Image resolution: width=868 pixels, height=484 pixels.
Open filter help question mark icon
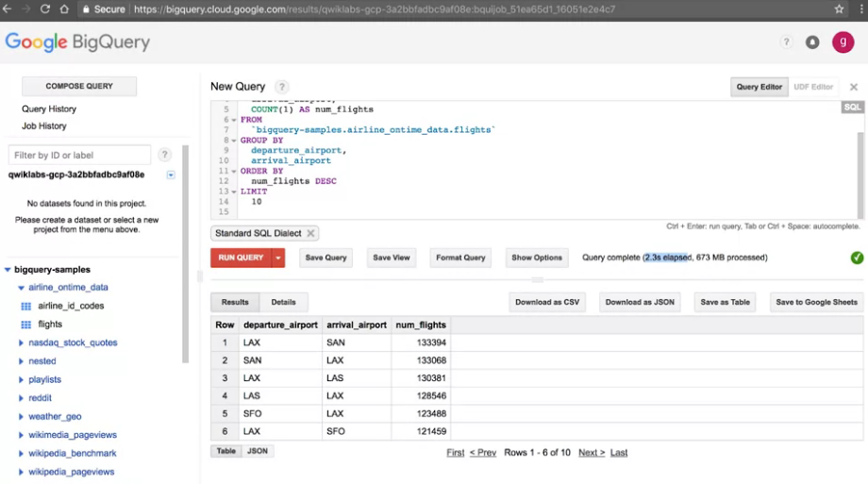coord(164,155)
